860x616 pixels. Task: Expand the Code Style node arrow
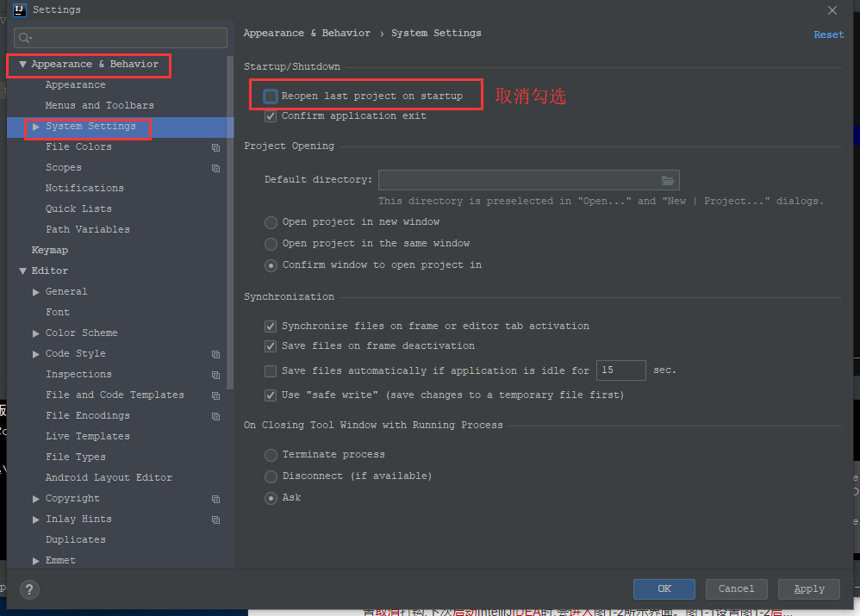(x=36, y=354)
